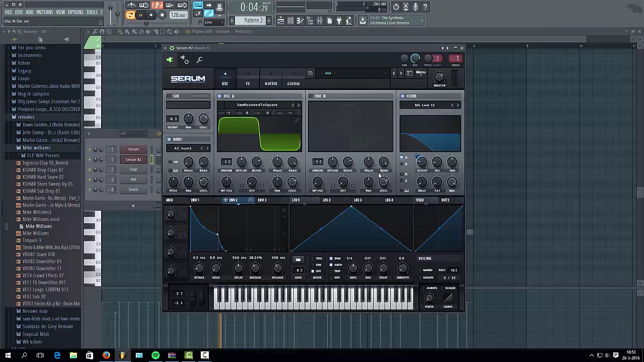Viewport: 644px width, 362px height.
Task: Enable LEGATO voicing checkbox
Action: [x=420, y=278]
